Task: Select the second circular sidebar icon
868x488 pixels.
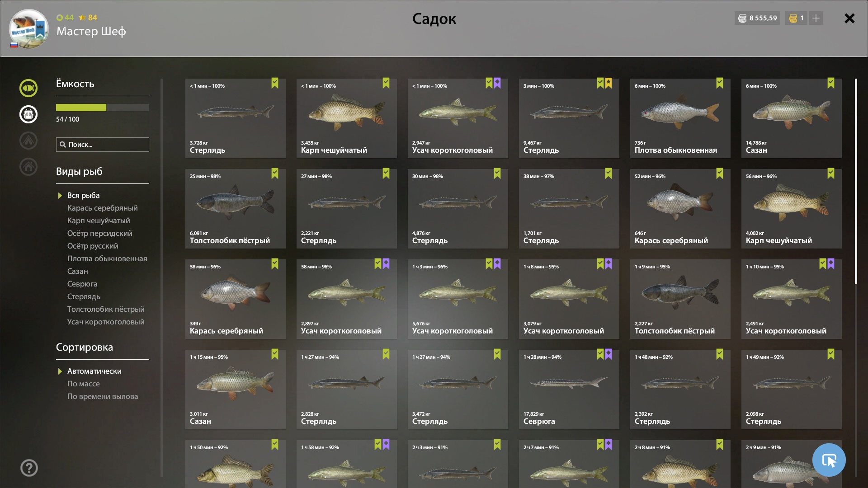Action: point(28,114)
